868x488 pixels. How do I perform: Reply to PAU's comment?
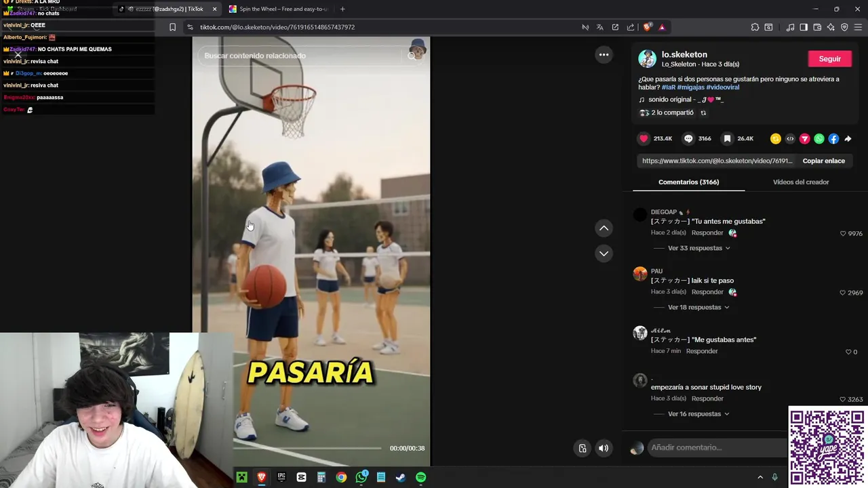point(707,291)
